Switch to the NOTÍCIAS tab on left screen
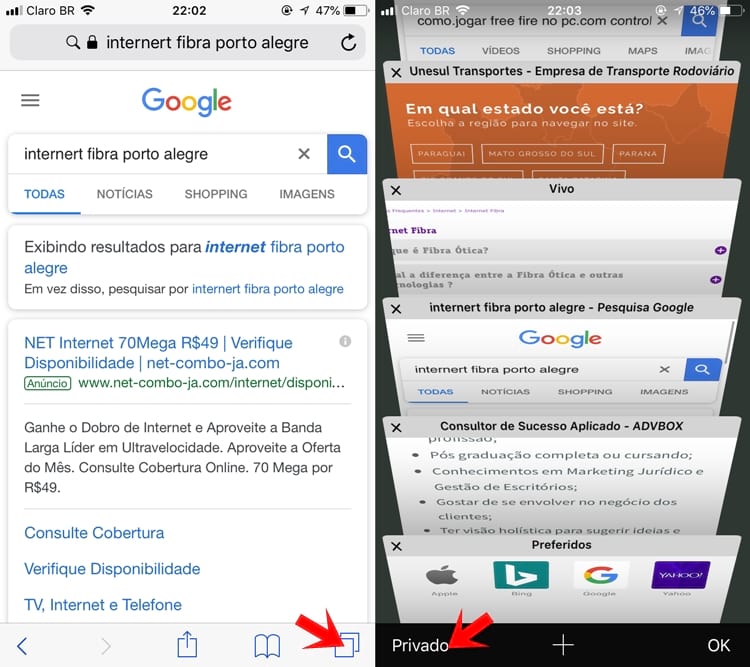 [124, 194]
